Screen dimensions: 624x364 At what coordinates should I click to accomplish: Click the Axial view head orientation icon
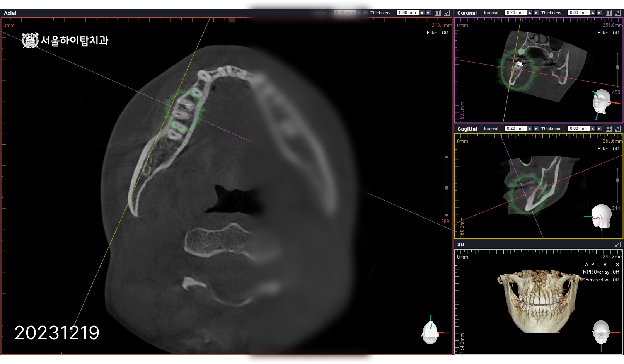click(431, 332)
